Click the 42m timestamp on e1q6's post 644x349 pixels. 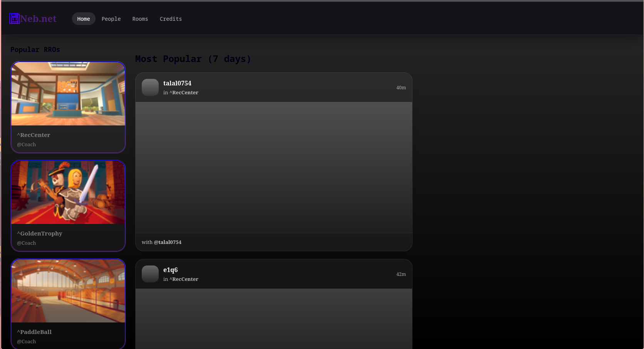(401, 274)
